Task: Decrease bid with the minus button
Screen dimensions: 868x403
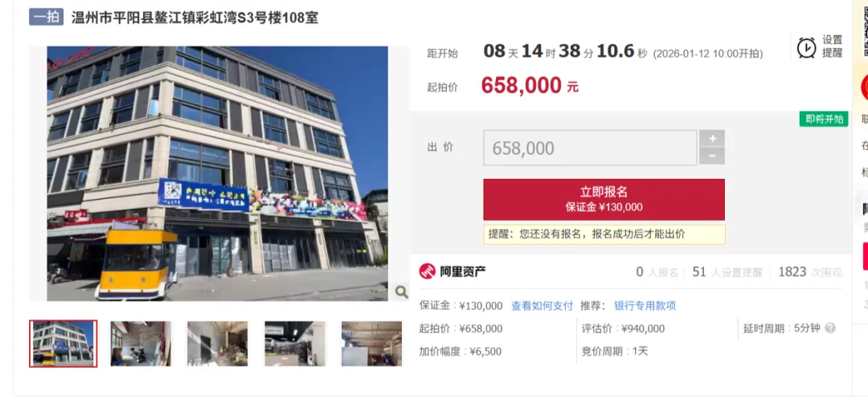Action: 712,157
